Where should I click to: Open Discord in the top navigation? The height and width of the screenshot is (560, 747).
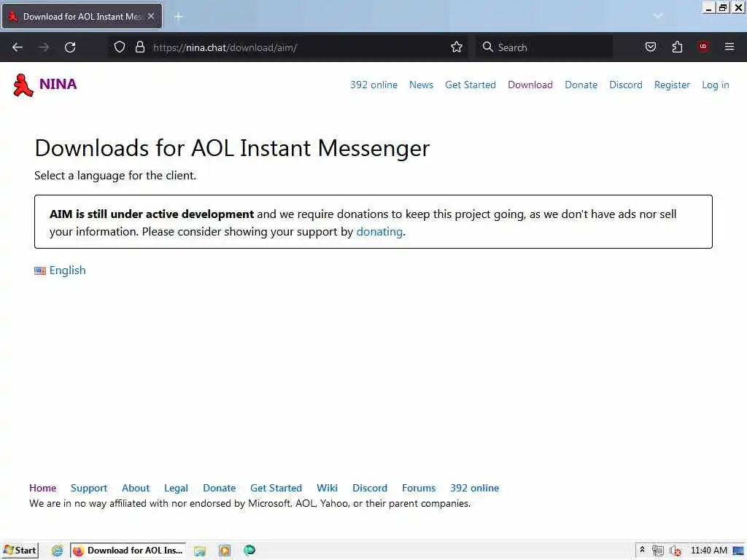tap(625, 85)
